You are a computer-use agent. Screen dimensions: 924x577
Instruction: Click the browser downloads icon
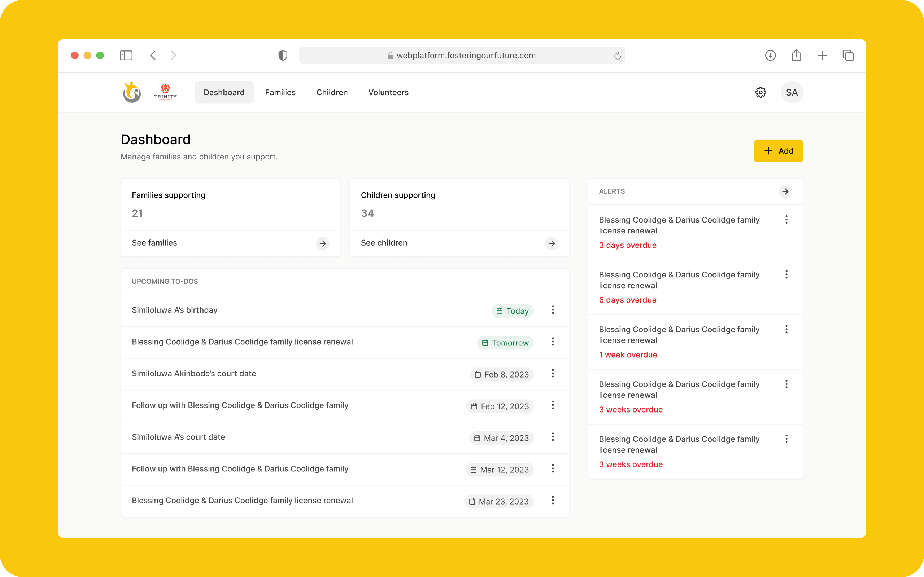(770, 56)
